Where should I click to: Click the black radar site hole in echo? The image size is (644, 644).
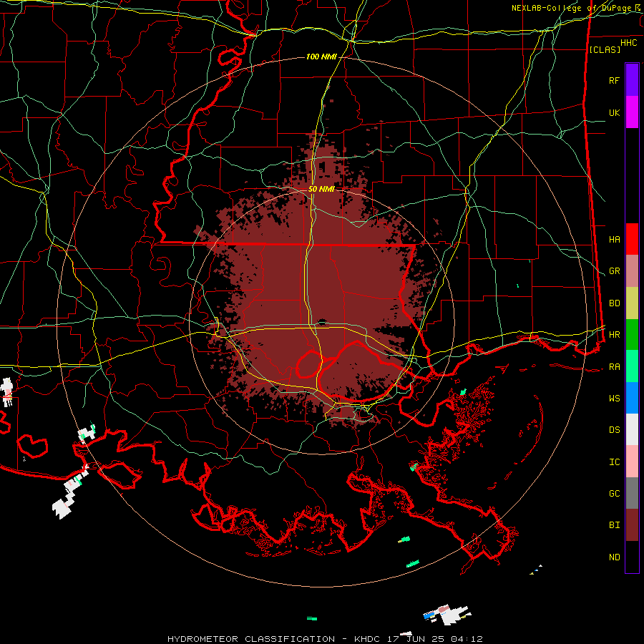[323, 322]
